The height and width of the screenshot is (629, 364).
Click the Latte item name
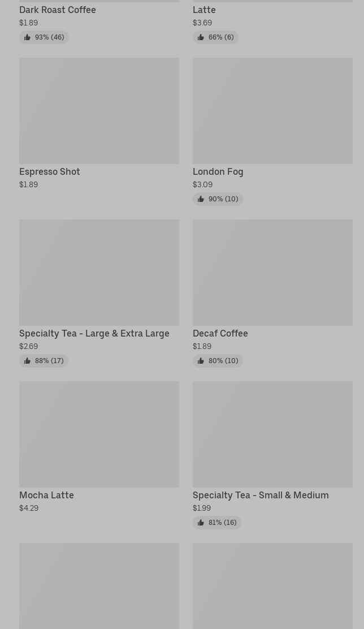(204, 10)
